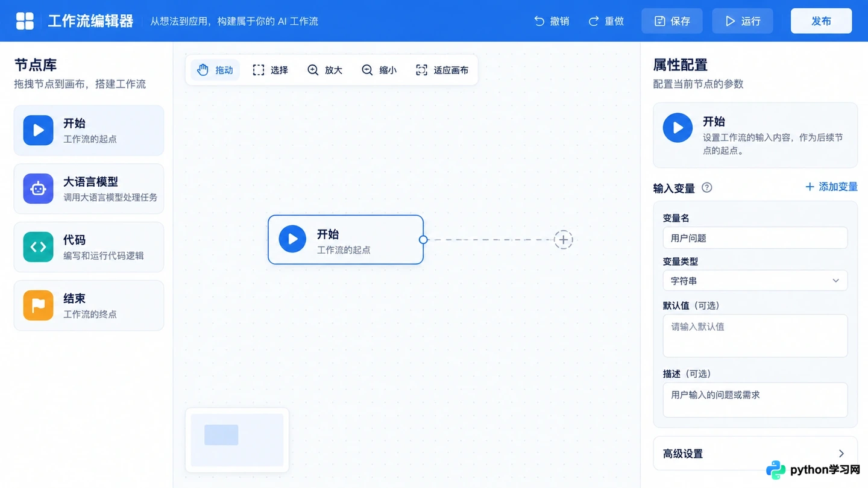
Task: Select 工作流的终点 description
Action: coord(90,314)
